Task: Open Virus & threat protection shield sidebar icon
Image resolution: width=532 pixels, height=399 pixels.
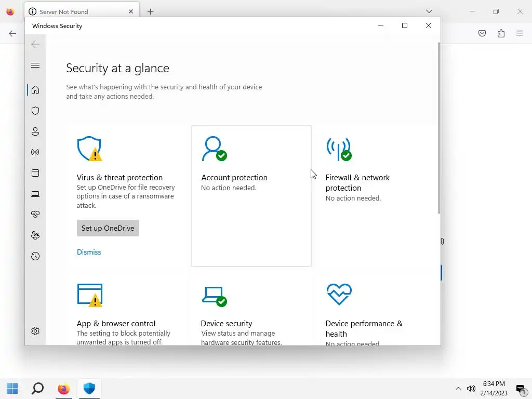Action: [35, 111]
